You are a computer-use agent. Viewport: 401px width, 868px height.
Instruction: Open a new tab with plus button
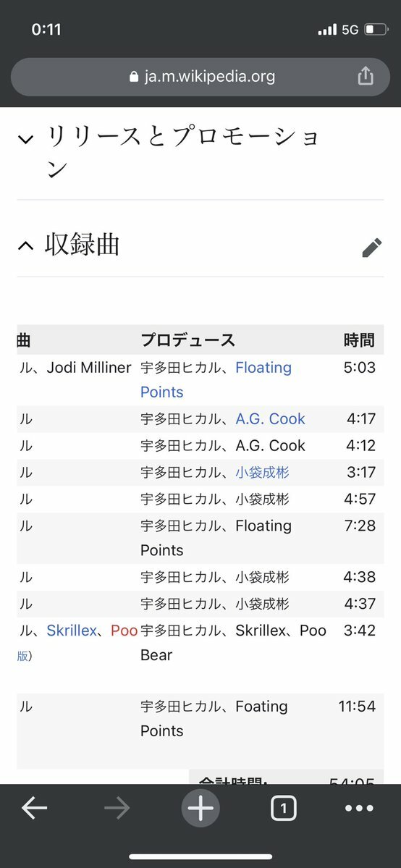pos(200,809)
